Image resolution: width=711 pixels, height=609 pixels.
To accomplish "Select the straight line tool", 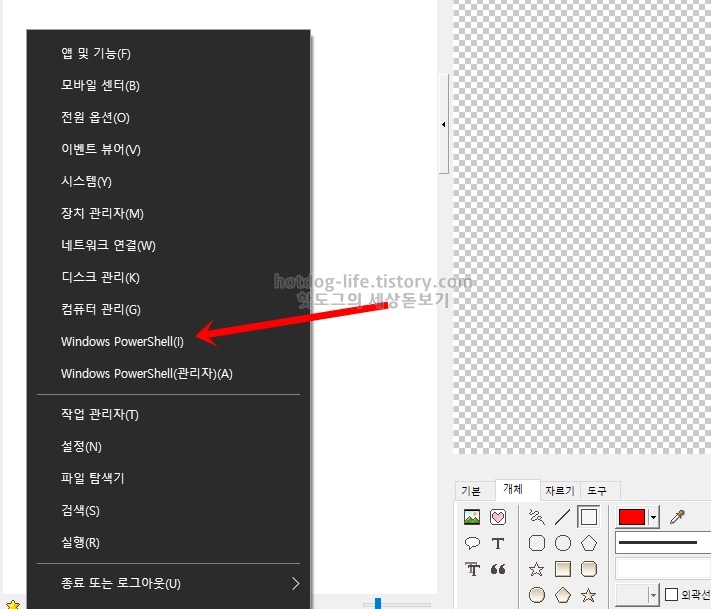I will pyautogui.click(x=562, y=517).
